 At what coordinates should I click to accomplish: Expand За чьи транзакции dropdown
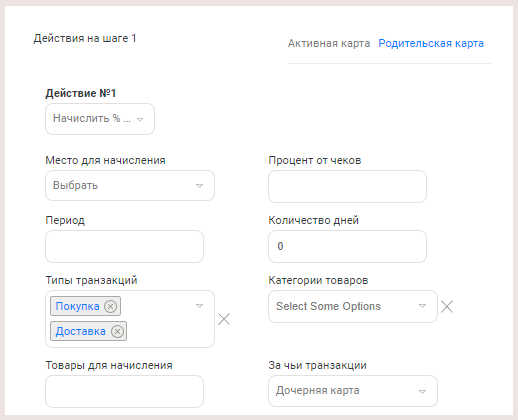tap(353, 391)
